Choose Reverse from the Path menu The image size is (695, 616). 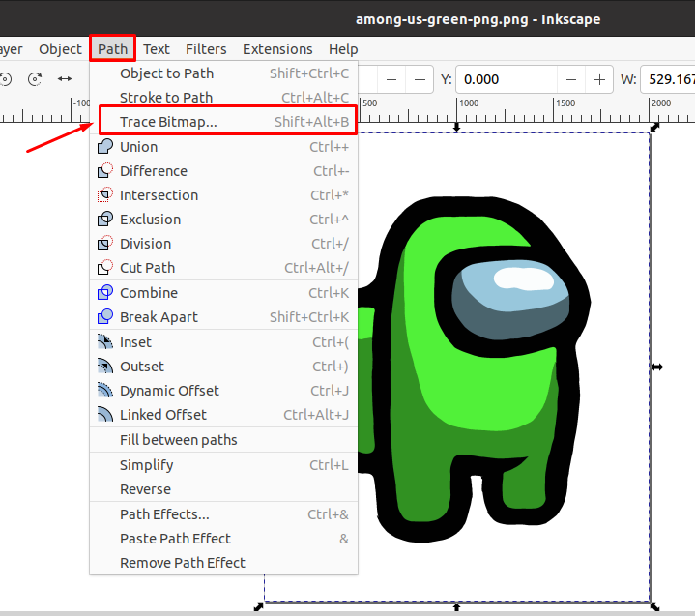(x=224, y=489)
